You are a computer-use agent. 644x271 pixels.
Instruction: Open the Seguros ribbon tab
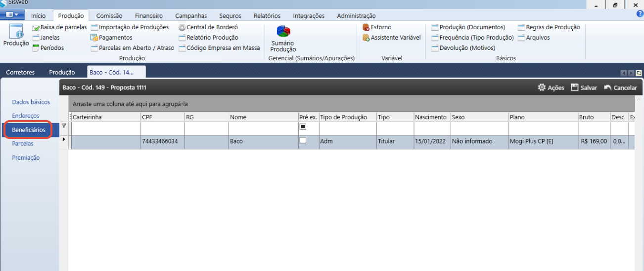coord(230,16)
